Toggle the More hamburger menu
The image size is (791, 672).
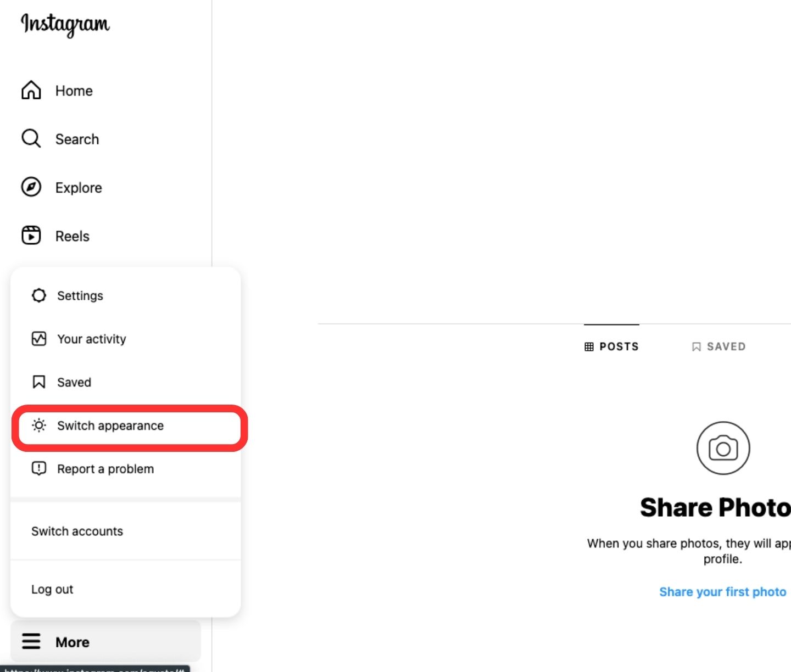pos(32,641)
